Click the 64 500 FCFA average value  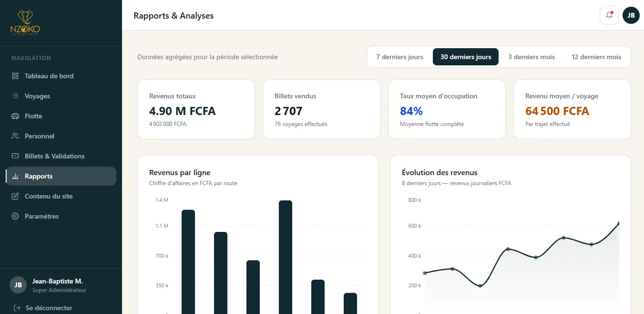coord(557,111)
